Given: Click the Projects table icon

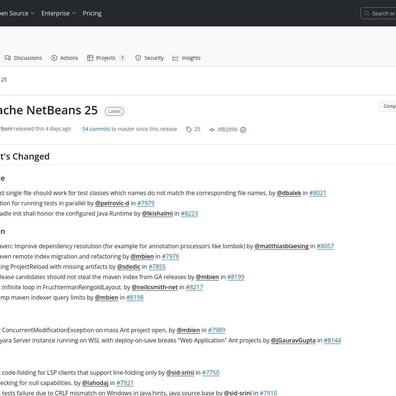Looking at the screenshot, I should coord(90,58).
